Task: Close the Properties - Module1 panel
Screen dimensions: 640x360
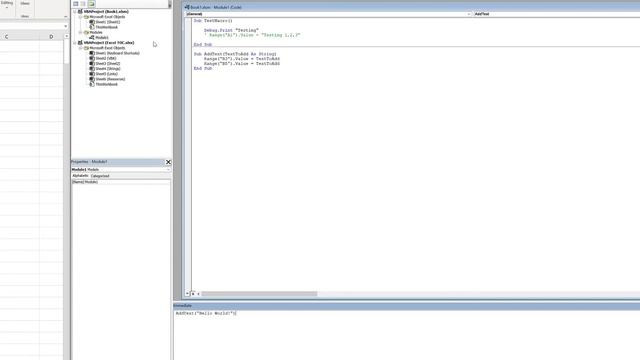Action: (x=168, y=162)
